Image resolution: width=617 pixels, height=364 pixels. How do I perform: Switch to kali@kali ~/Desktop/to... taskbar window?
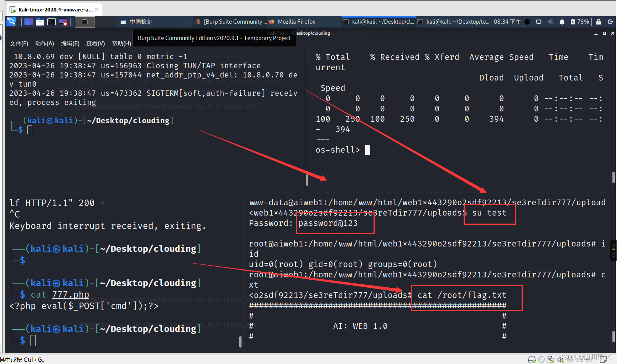[453, 22]
